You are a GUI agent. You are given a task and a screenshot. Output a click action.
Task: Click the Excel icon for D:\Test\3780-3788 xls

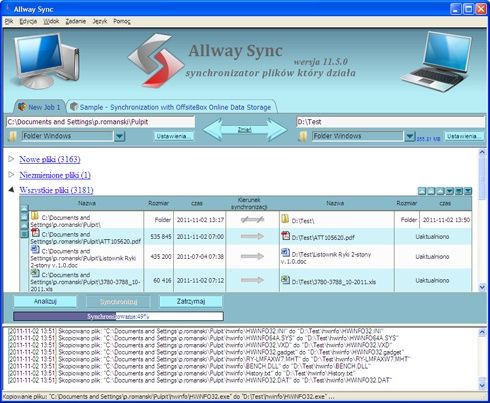tap(285, 279)
